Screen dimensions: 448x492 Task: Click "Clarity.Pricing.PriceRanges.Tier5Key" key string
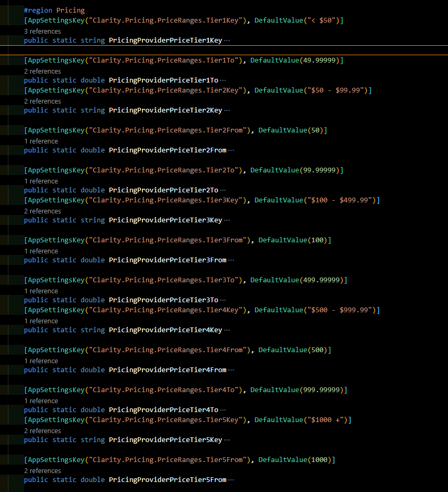click(166, 420)
